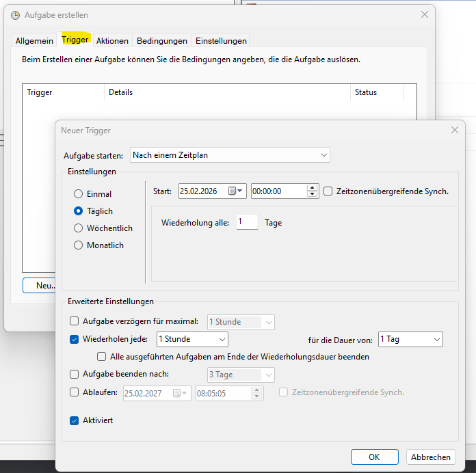The image size is (476, 473).
Task: Choose the Wöchentlich schedule option
Action: tap(79, 228)
